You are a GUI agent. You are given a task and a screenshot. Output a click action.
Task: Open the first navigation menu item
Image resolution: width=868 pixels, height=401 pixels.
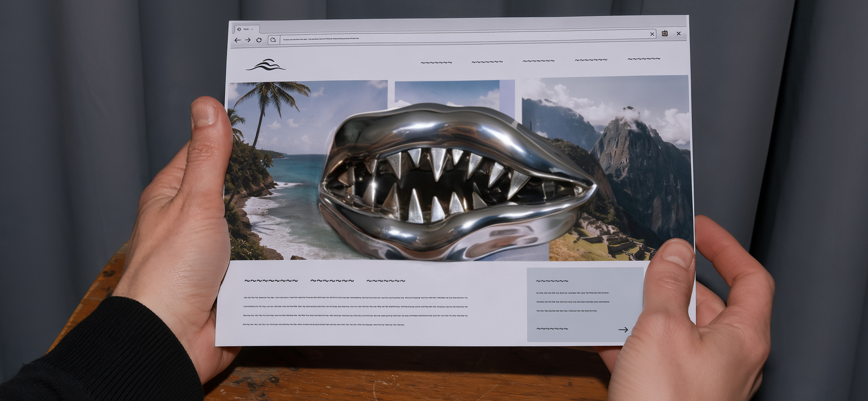point(436,63)
